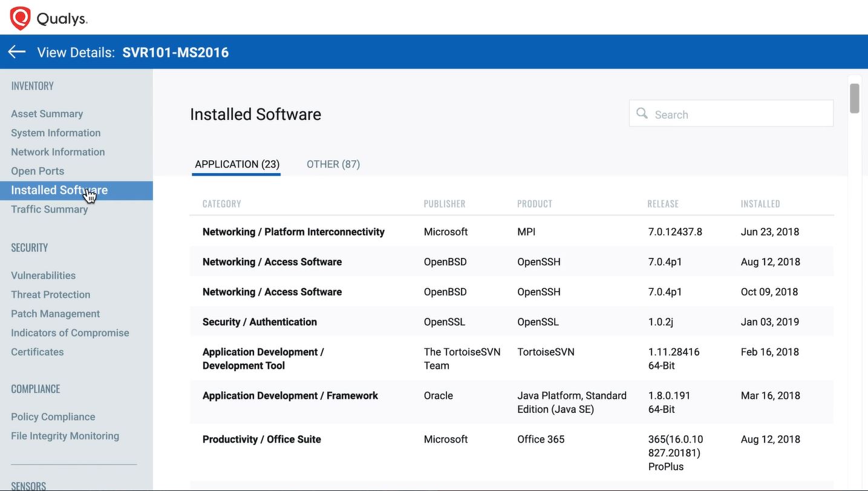This screenshot has height=491, width=868.
Task: Open Asset Summary in sidebar
Action: point(47,114)
